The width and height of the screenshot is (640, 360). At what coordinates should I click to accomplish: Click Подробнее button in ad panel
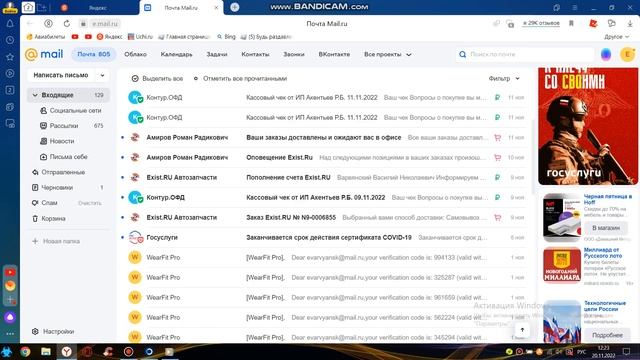click(607, 335)
